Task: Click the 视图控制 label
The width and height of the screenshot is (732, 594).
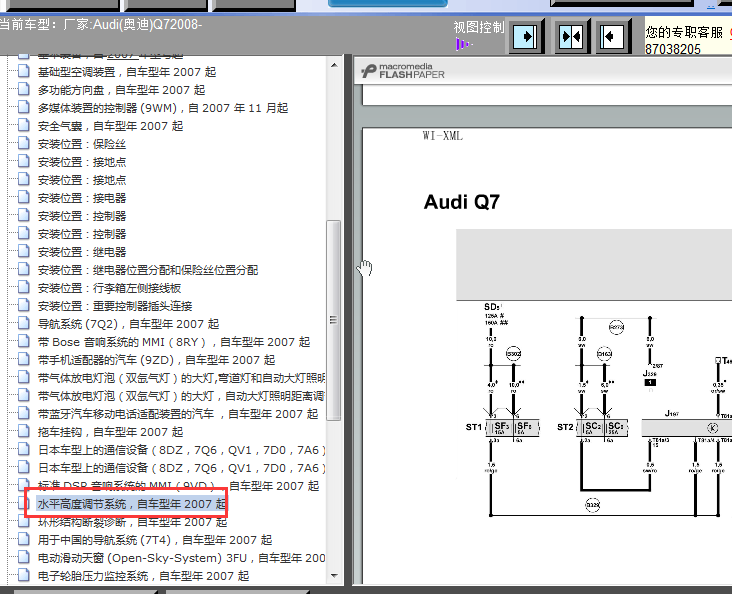Action: (x=479, y=27)
